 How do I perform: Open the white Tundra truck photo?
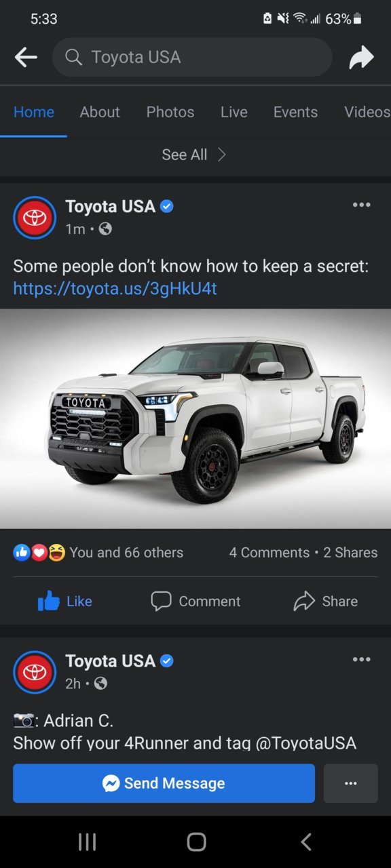pyautogui.click(x=195, y=418)
